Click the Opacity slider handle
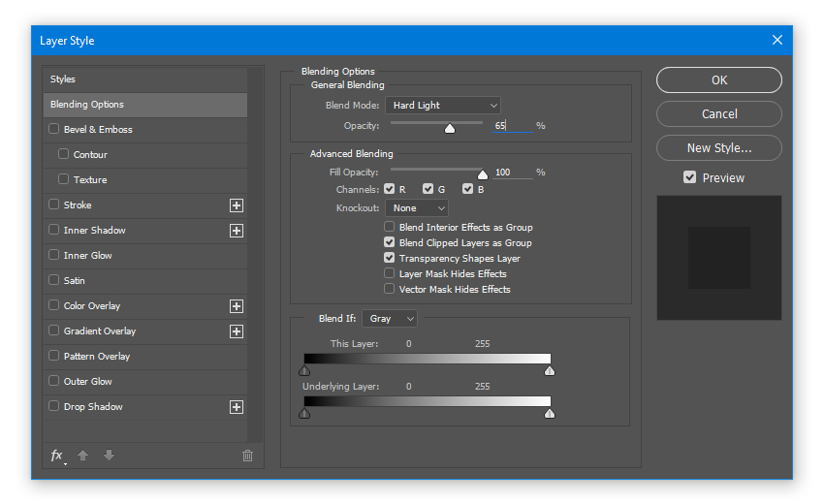This screenshot has height=504, width=824. tap(450, 128)
